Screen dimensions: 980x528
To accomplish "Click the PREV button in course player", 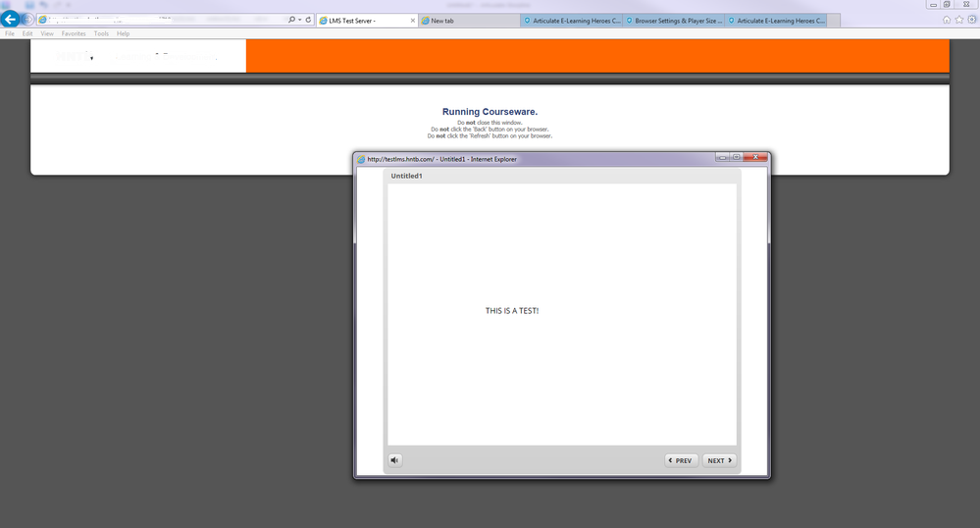I will 681,460.
